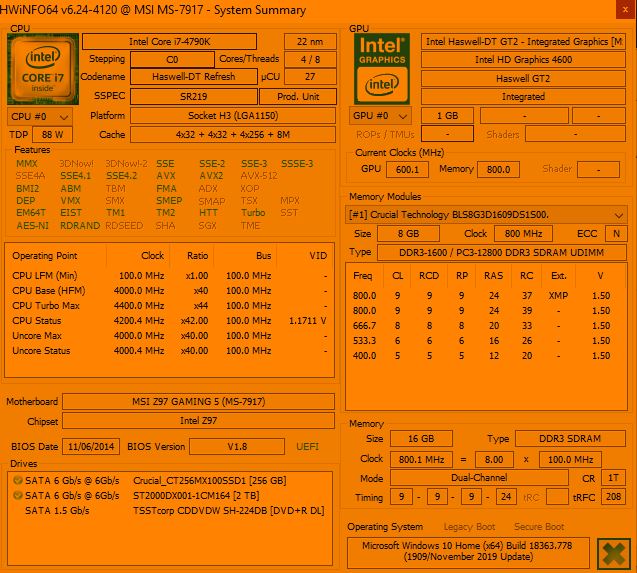Viewport: 637px width, 573px height.
Task: Click the Intel HD Graphics 4600 field
Action: coord(523,59)
